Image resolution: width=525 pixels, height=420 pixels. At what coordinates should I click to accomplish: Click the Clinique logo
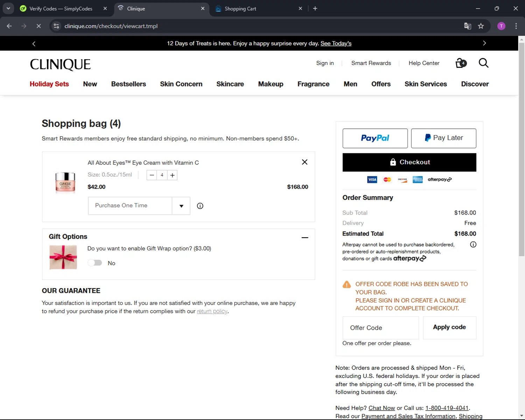coord(60,64)
